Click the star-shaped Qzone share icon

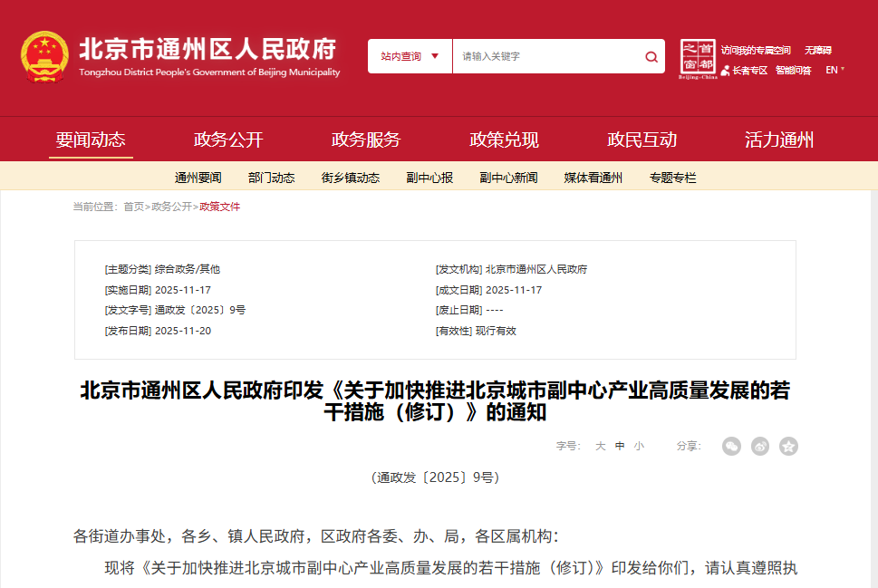(x=787, y=446)
